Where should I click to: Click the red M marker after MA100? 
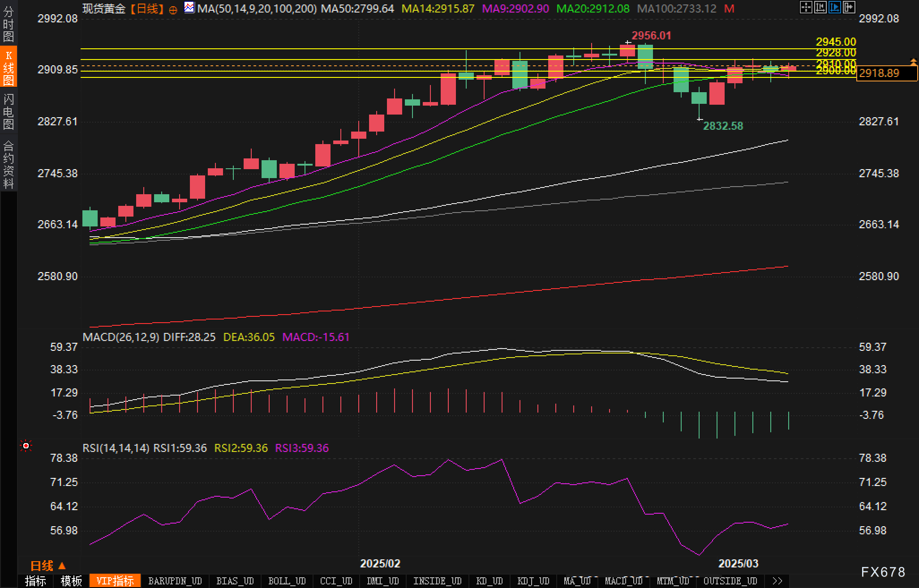(x=729, y=9)
